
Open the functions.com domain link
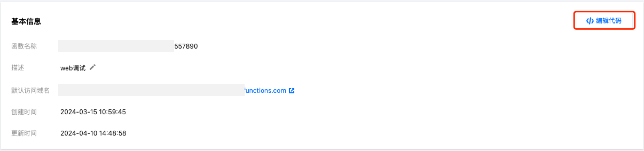pyautogui.click(x=265, y=91)
